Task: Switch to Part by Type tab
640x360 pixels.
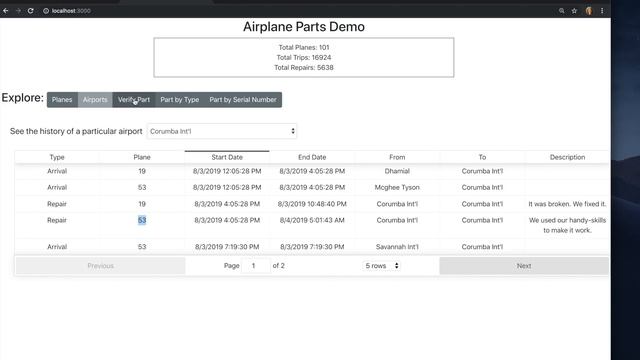Action: [x=180, y=100]
